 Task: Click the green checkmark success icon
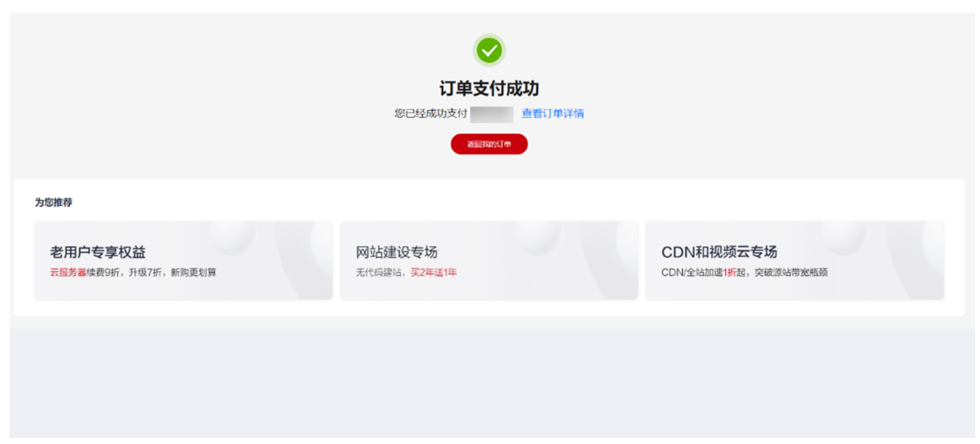tap(489, 50)
